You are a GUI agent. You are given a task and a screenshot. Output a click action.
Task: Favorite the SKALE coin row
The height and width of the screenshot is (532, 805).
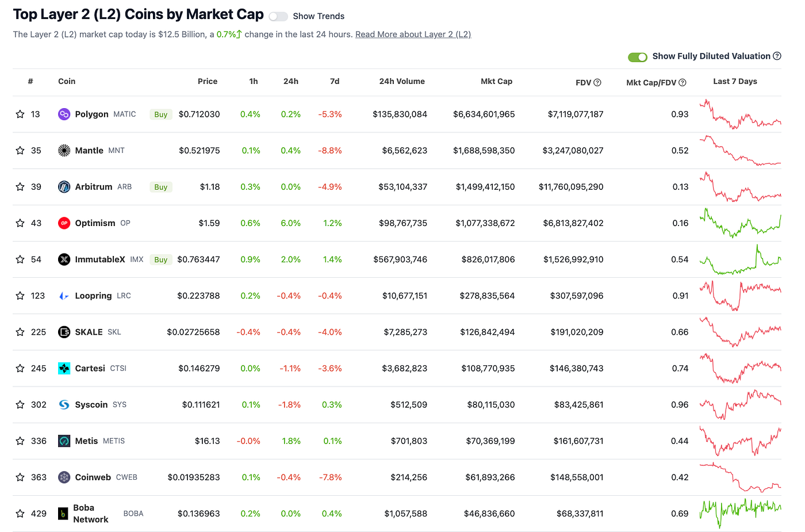(20, 332)
